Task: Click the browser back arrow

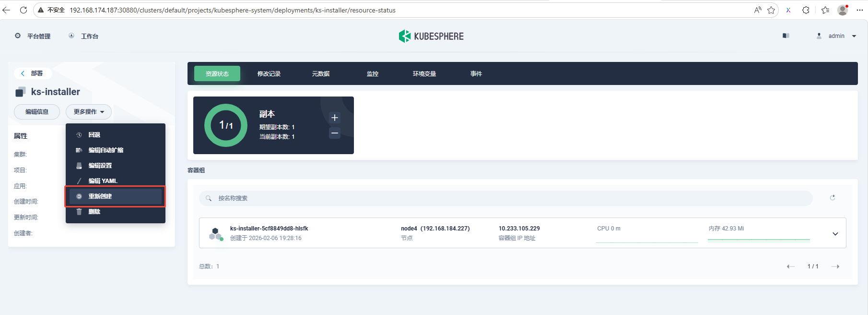Action: [6, 10]
